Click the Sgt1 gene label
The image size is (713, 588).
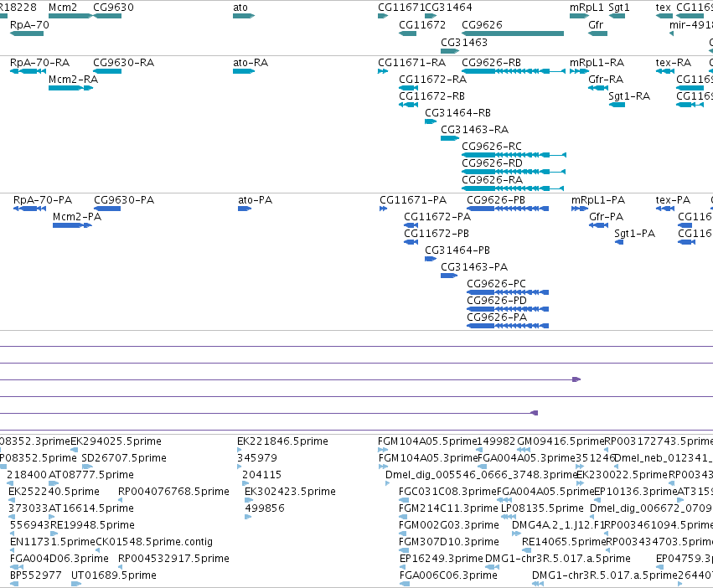click(x=619, y=8)
